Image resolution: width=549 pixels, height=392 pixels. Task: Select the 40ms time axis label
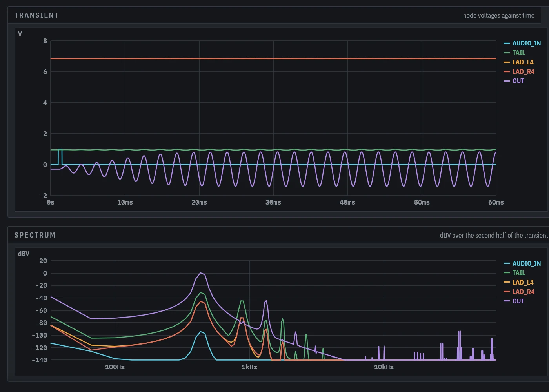347,203
